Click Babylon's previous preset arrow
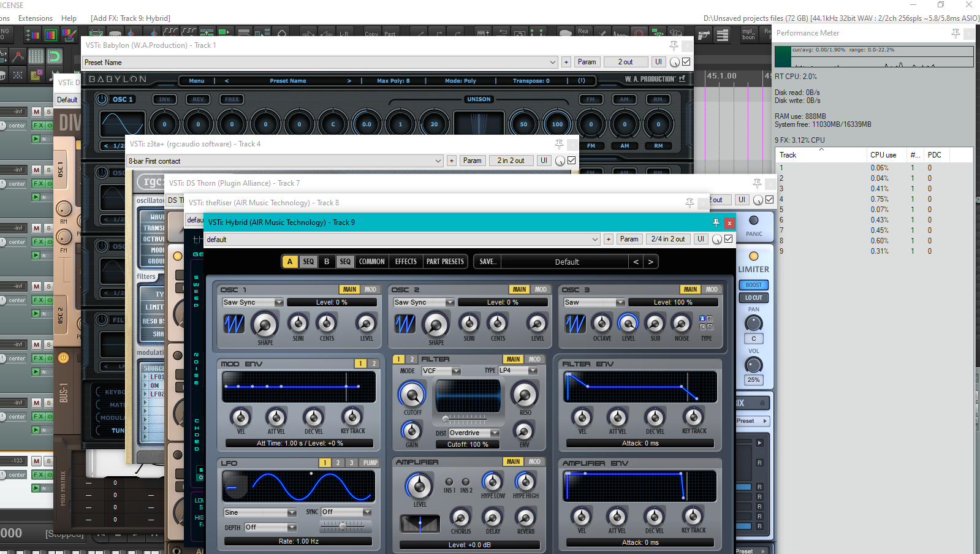This screenshot has height=554, width=980. click(x=227, y=81)
